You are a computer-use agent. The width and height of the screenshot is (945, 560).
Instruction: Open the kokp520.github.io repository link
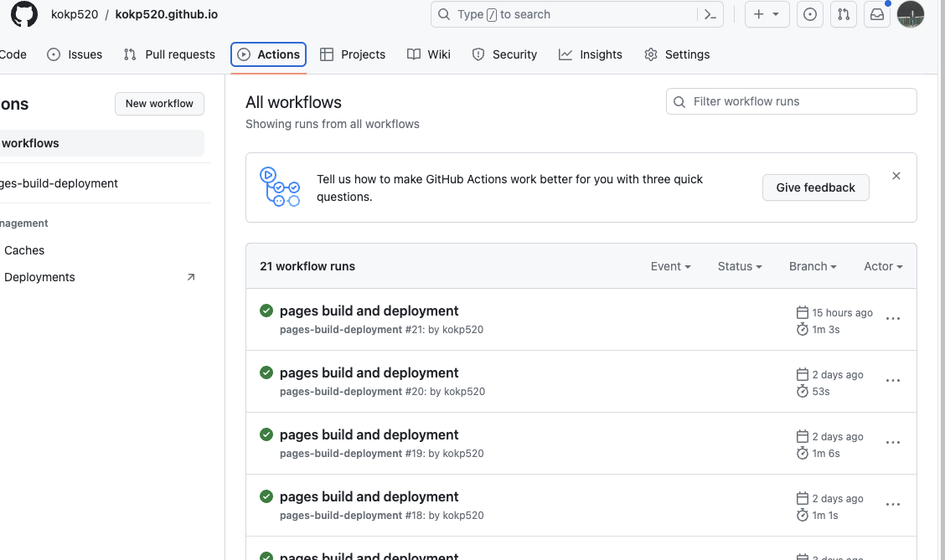coord(167,14)
